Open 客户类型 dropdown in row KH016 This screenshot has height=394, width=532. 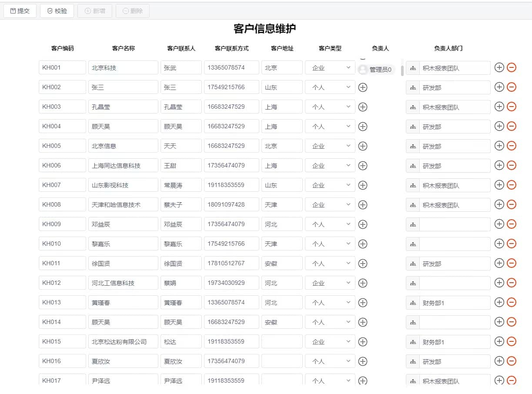(x=330, y=361)
